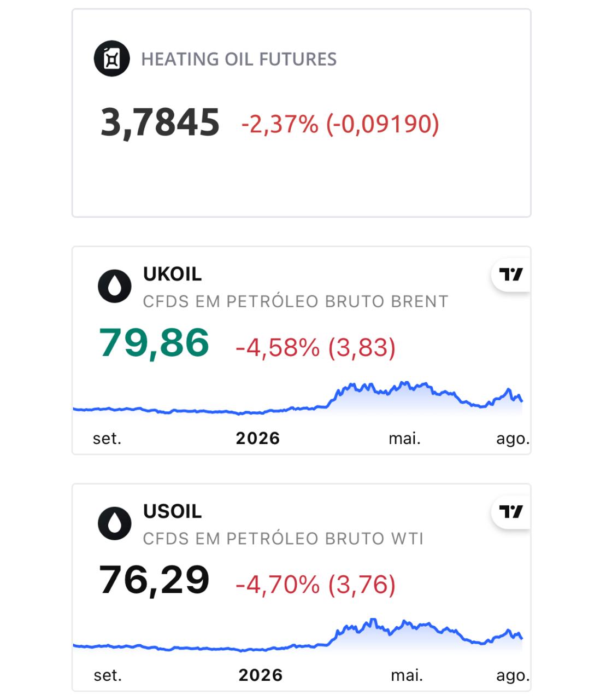Open TradingView logo on USOIL widget
The width and height of the screenshot is (612, 700).
click(511, 512)
